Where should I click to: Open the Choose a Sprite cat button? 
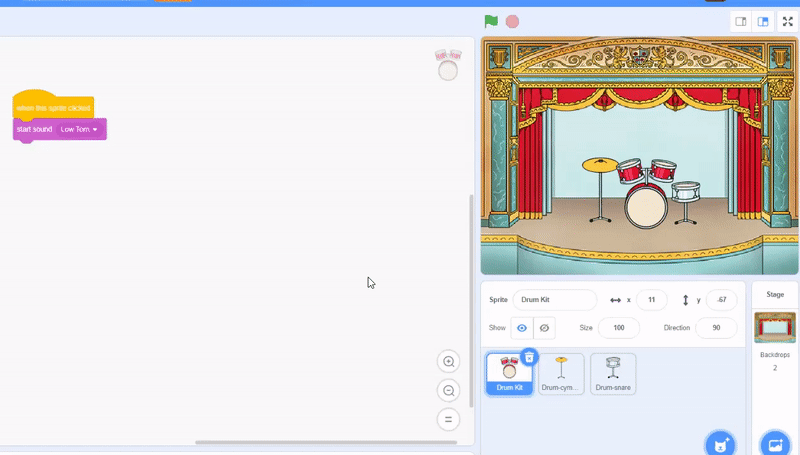point(720,444)
